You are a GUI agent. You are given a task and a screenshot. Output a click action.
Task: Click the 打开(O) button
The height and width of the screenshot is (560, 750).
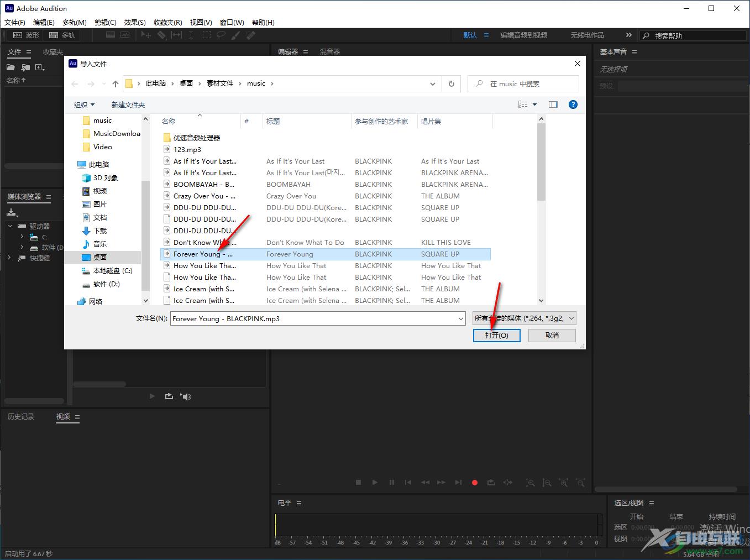click(x=496, y=335)
